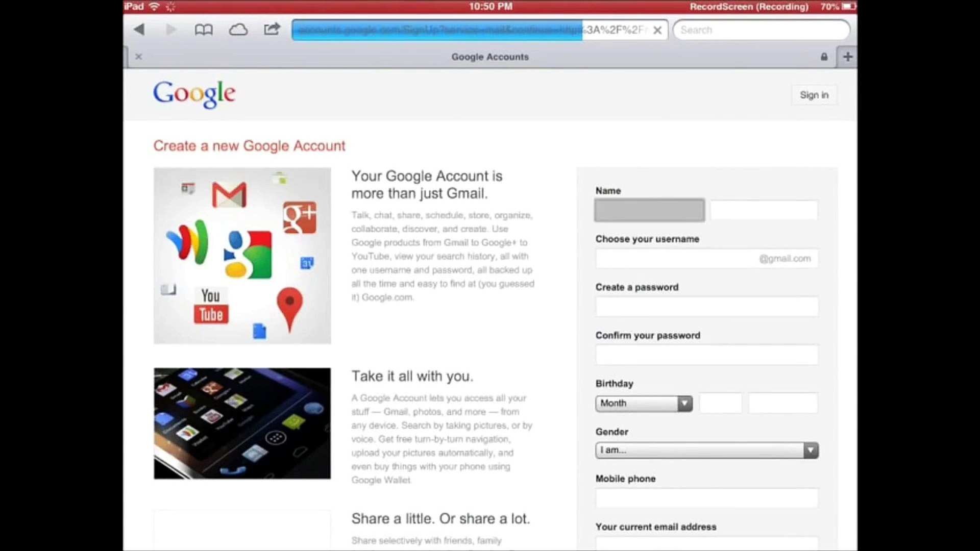Close the Google Accounts tab
This screenshot has height=551, width=980.
pos(138,57)
